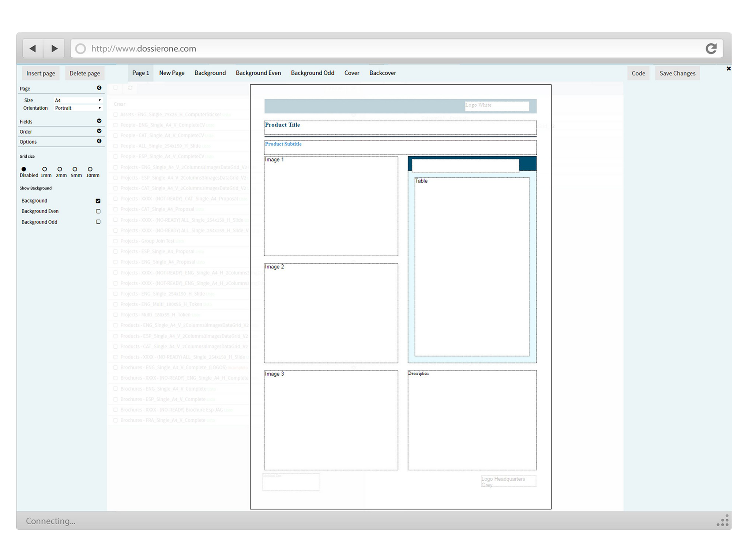Close the editor with the X icon

pos(729,68)
